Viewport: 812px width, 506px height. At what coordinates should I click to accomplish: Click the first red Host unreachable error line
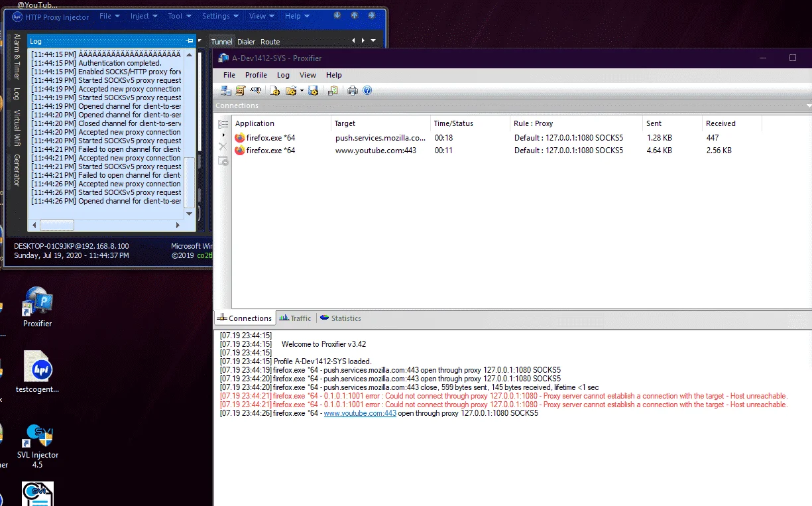point(504,396)
